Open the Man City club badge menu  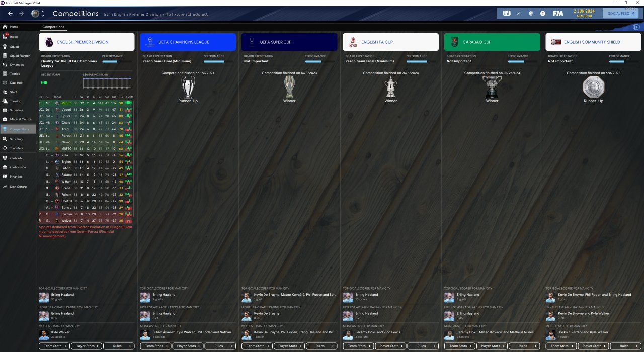pos(38,14)
